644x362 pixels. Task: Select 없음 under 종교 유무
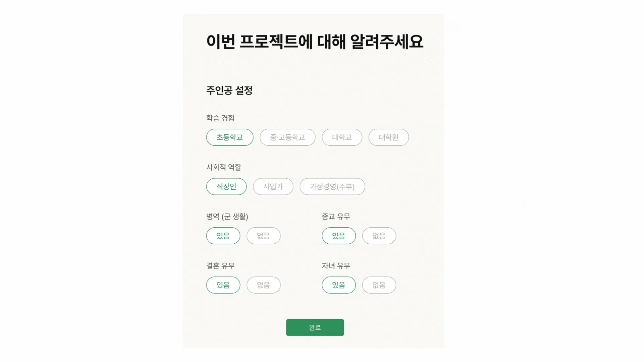tap(379, 236)
